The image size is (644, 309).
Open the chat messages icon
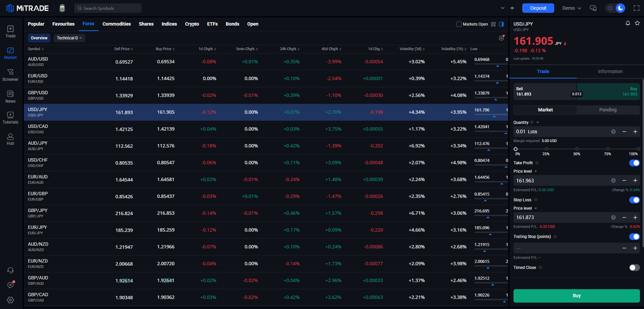(x=10, y=285)
